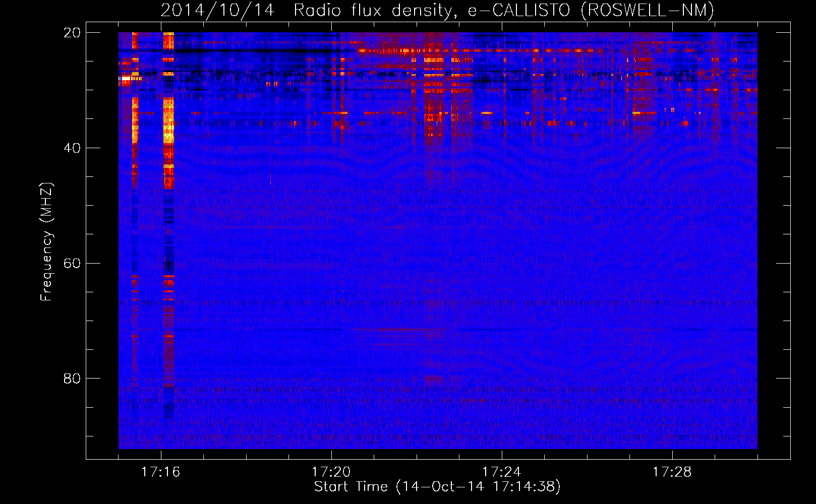Click the 60 MHz tick label
The height and width of the screenshot is (504, 816).
[72, 264]
